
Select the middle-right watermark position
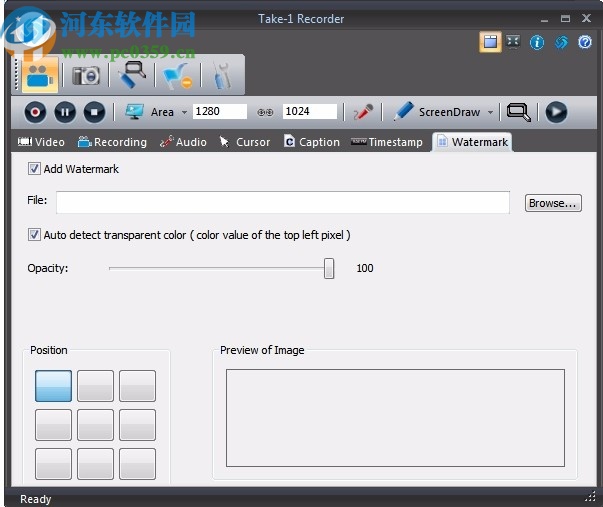click(x=137, y=425)
